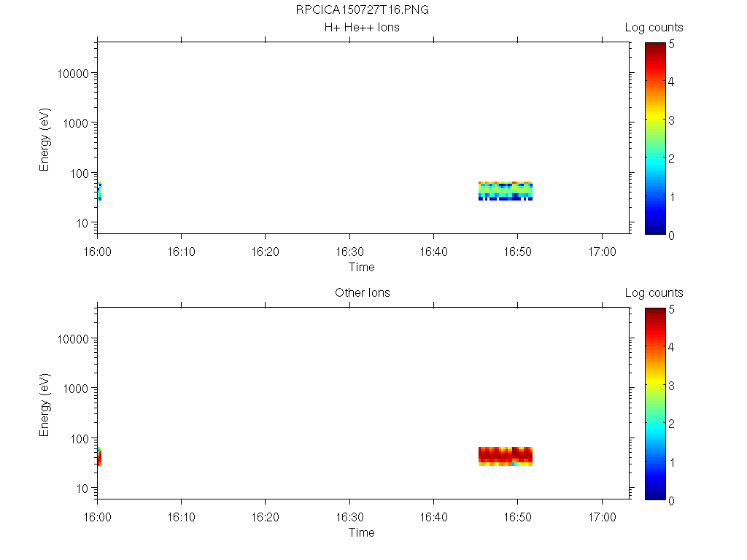Click the 16:40 time tick under H+ He++ plot
The width and height of the screenshot is (747, 560).
433,252
